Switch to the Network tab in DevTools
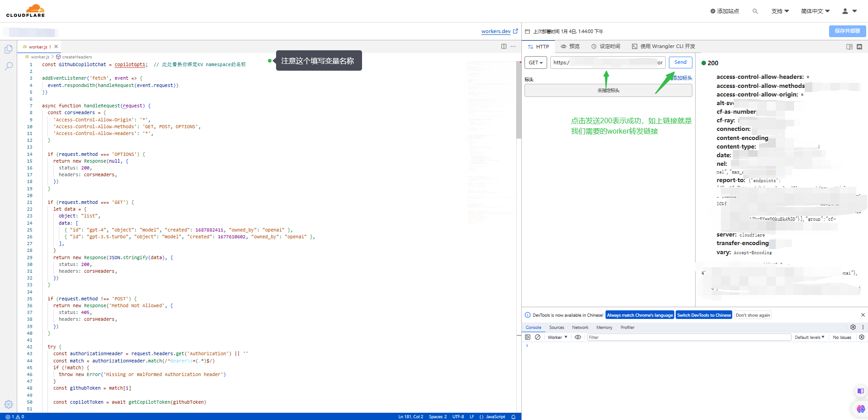 point(580,327)
